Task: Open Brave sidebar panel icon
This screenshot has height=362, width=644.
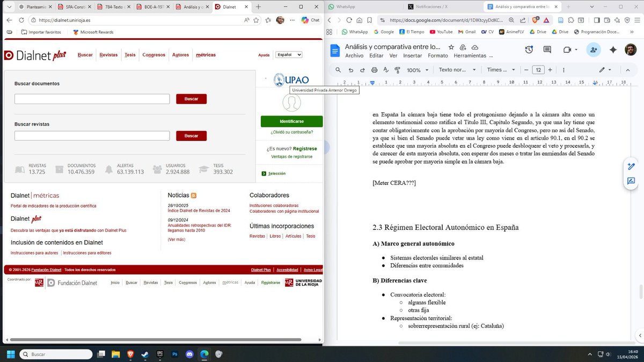Action: coord(597,20)
